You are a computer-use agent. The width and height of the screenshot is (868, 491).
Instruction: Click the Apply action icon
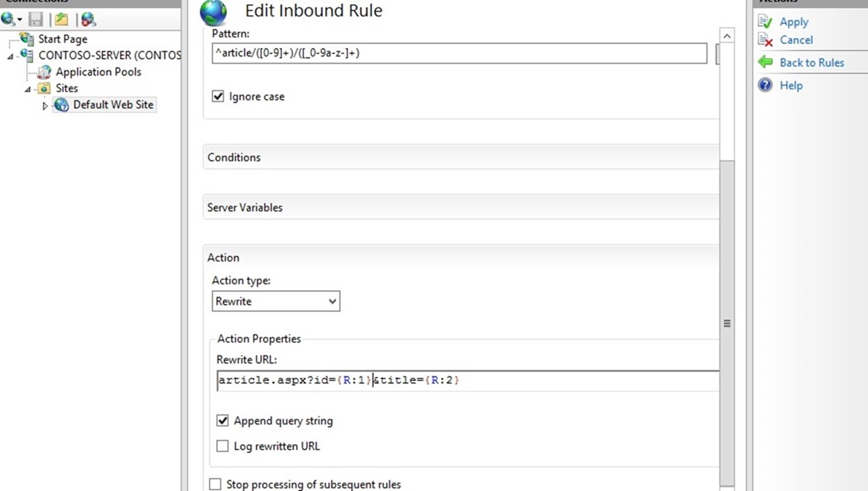click(x=765, y=22)
